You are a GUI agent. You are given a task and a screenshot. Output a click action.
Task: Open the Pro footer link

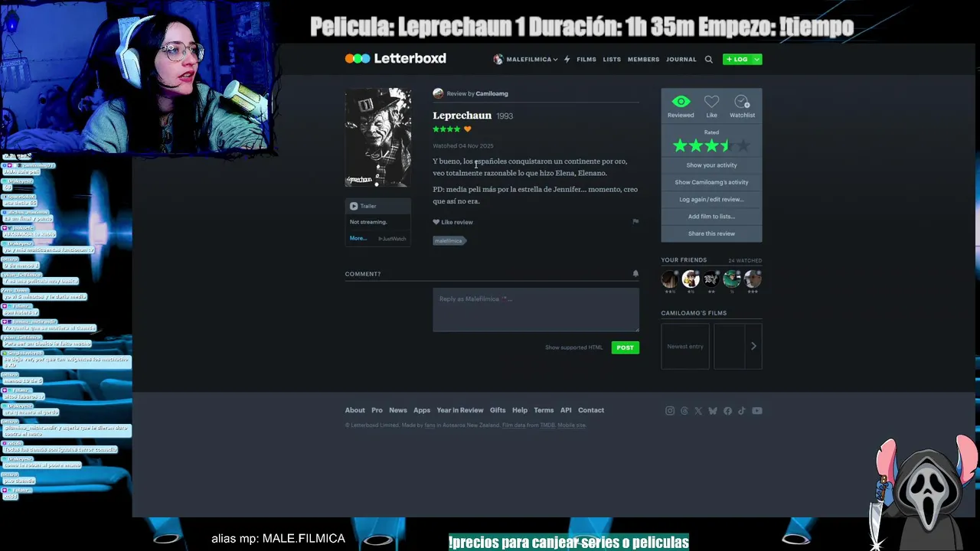(377, 410)
